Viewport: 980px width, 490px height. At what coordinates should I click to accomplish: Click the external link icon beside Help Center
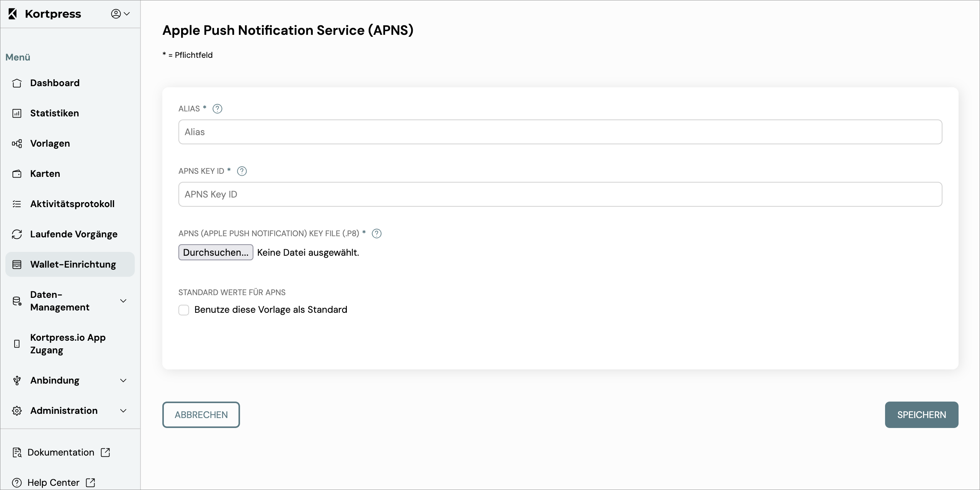[90, 483]
